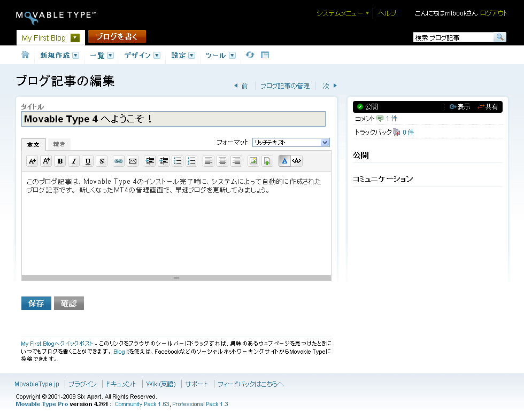Open the 0 件 trackbacks link
This screenshot has width=524, height=420.
point(408,133)
